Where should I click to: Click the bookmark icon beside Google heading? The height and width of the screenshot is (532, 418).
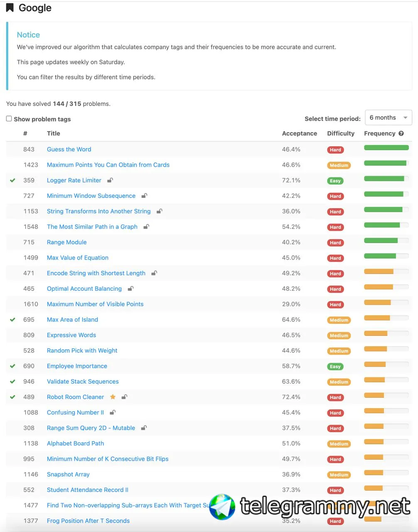10,8
